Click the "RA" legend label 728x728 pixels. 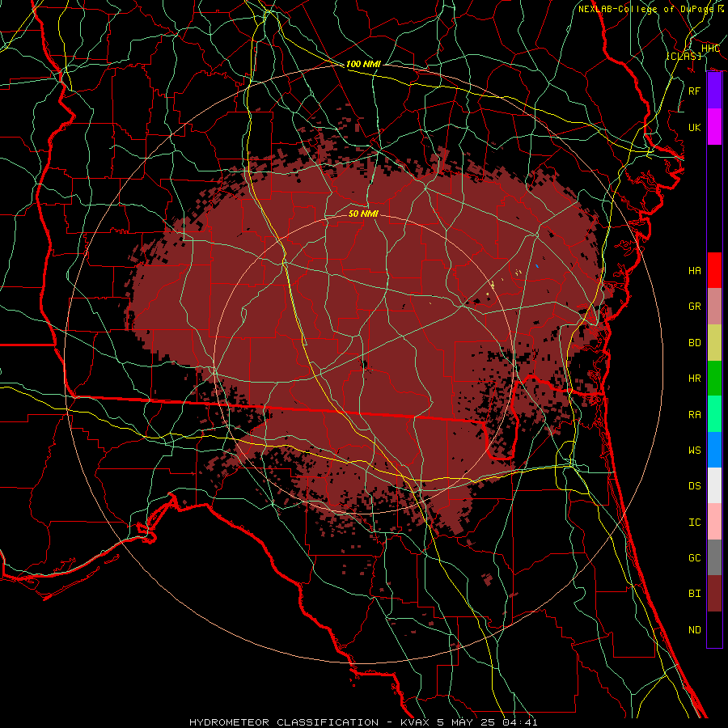coord(695,414)
